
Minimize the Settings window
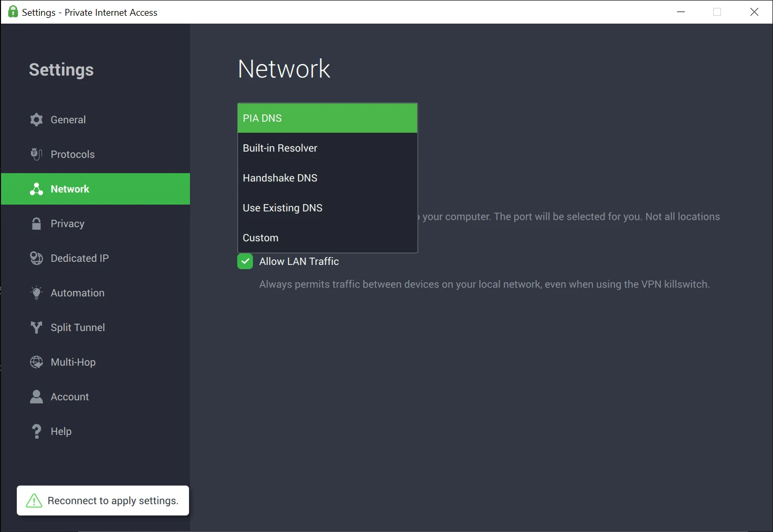tap(681, 12)
